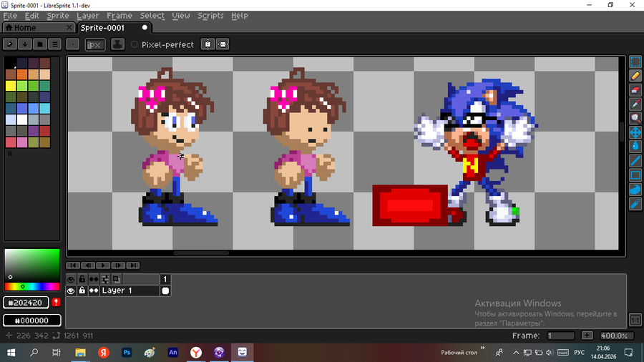The width and height of the screenshot is (644, 362).
Task: Open the Help menu
Action: (x=240, y=16)
